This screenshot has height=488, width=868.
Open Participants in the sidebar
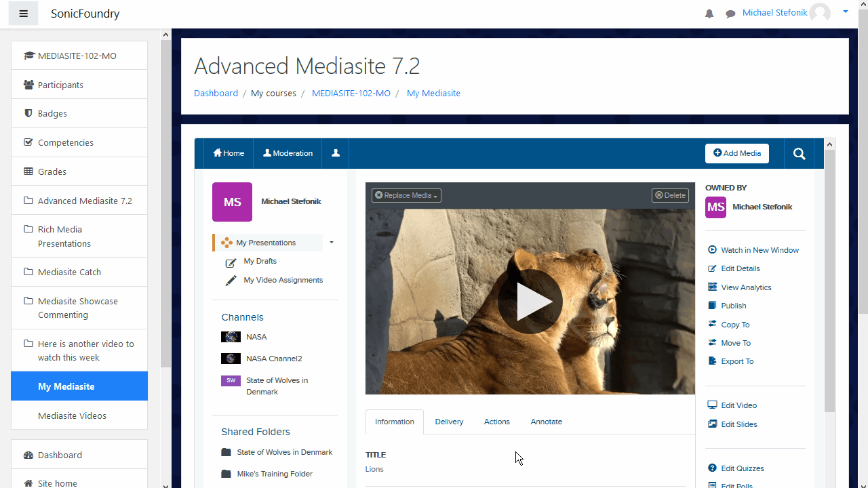point(79,85)
